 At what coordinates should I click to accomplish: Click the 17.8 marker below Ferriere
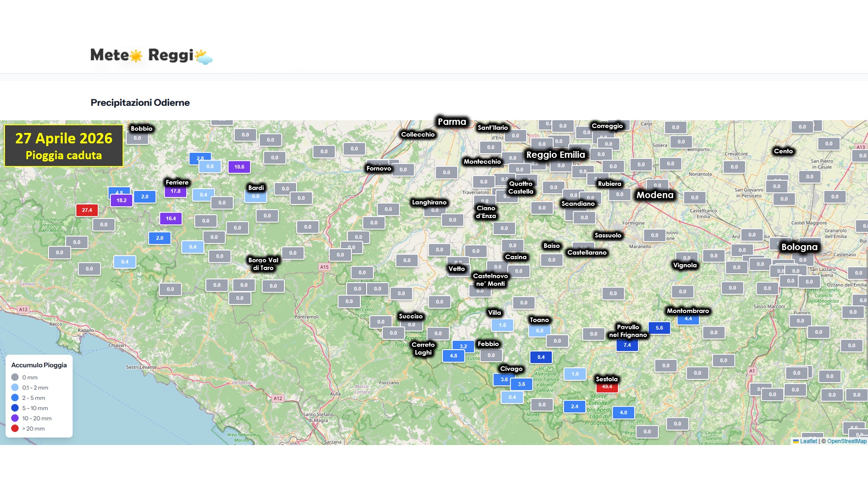pos(175,192)
